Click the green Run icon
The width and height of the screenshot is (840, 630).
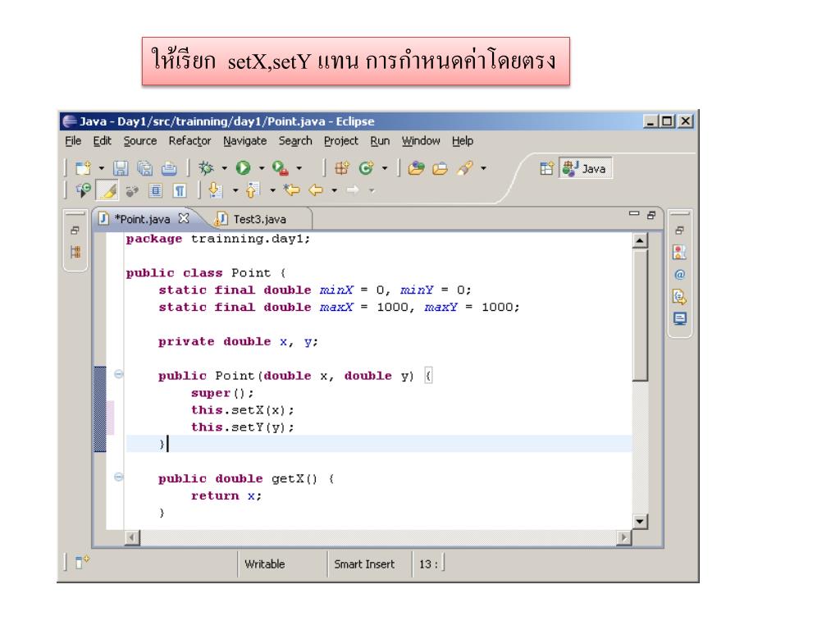click(x=243, y=168)
